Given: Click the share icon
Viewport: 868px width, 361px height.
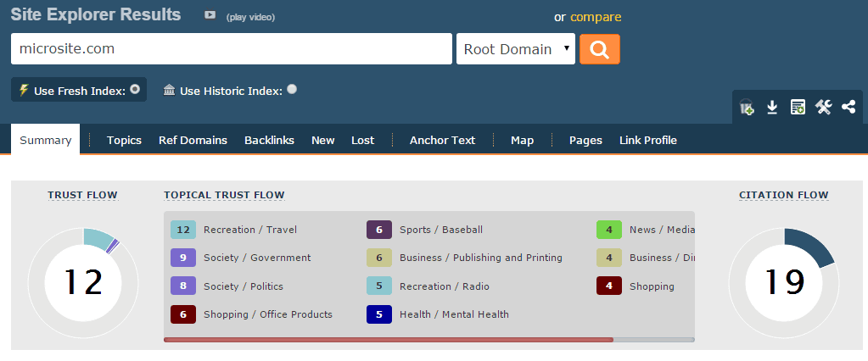Looking at the screenshot, I should [x=848, y=107].
